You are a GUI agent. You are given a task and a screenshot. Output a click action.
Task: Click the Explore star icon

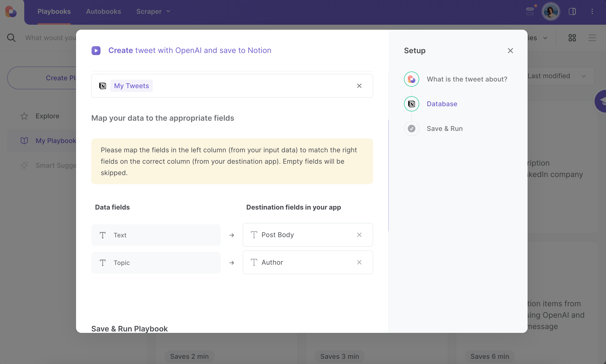click(x=24, y=116)
